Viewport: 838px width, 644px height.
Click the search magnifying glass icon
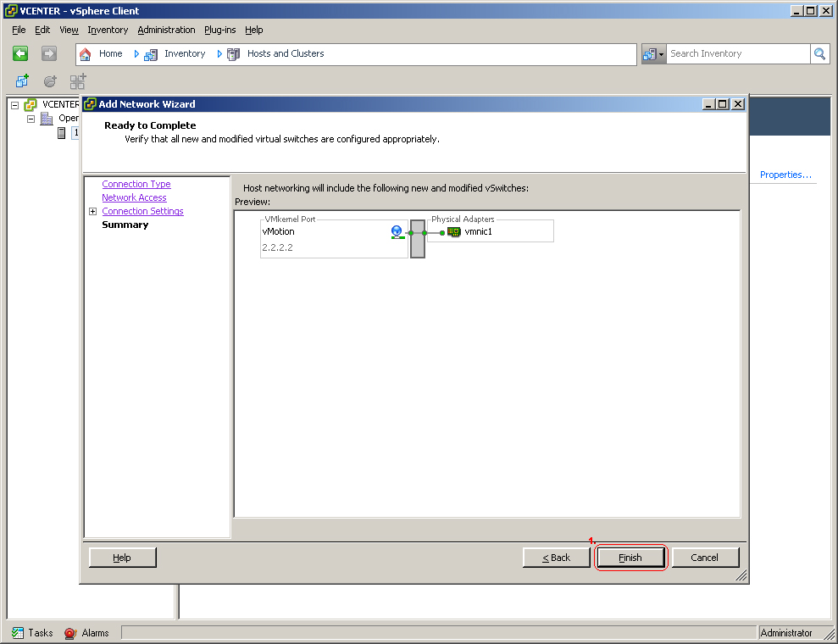pos(819,54)
